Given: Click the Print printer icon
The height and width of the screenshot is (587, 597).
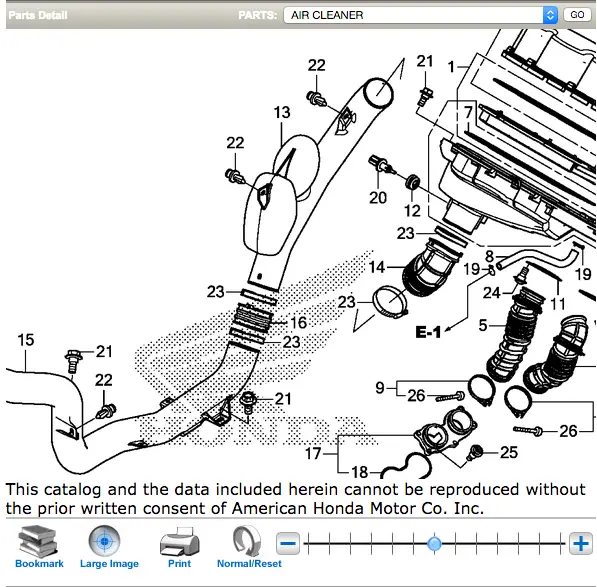Looking at the screenshot, I should [180, 542].
